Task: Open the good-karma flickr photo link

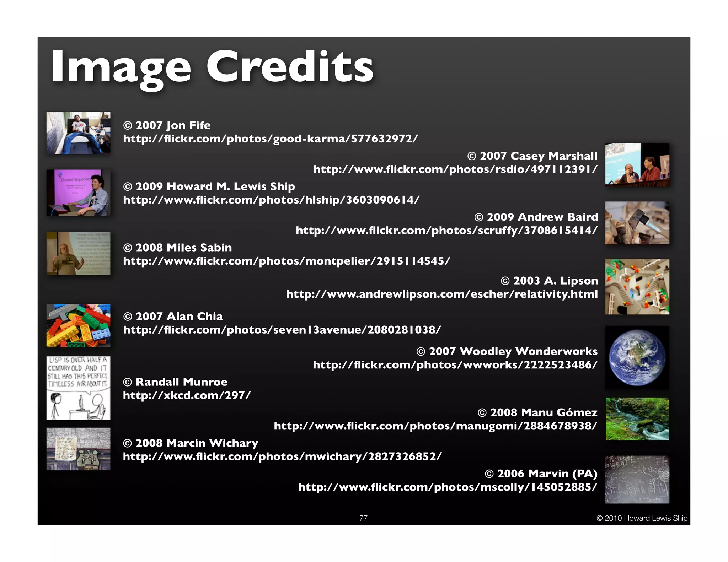Action: (270, 139)
